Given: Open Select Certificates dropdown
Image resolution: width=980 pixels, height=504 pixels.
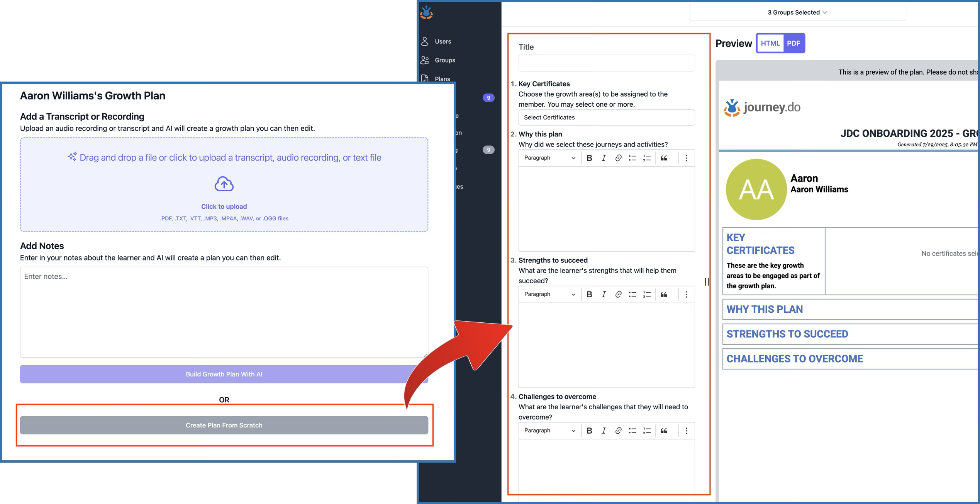Looking at the screenshot, I should click(606, 117).
